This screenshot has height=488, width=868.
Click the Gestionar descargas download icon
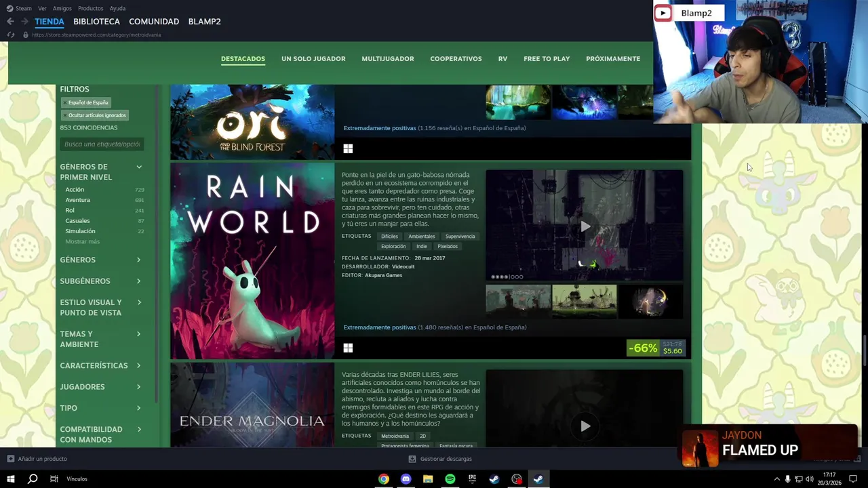click(412, 459)
